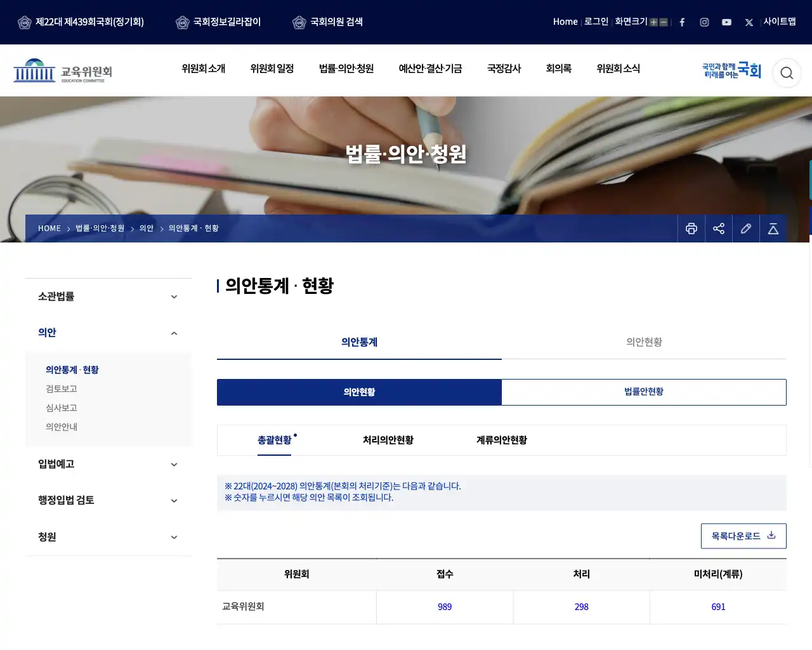Open the 691 미처리 bills list

coord(718,607)
